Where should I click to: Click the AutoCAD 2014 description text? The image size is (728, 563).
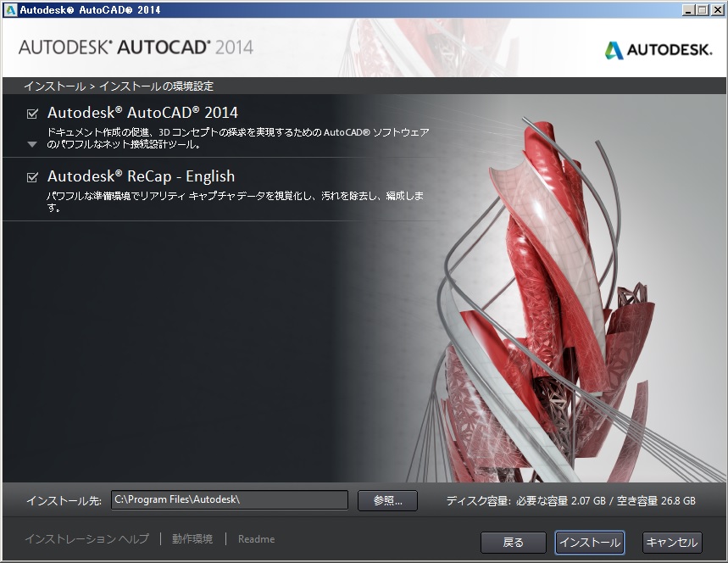[237, 138]
